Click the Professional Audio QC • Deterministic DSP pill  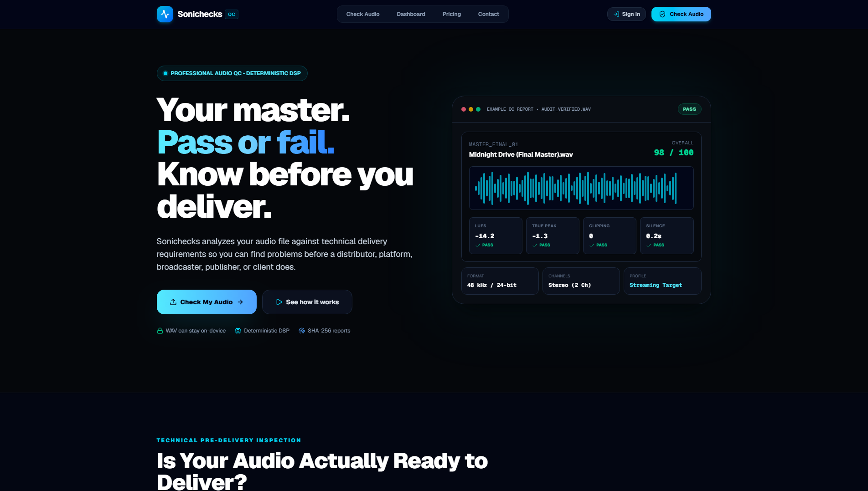point(232,73)
